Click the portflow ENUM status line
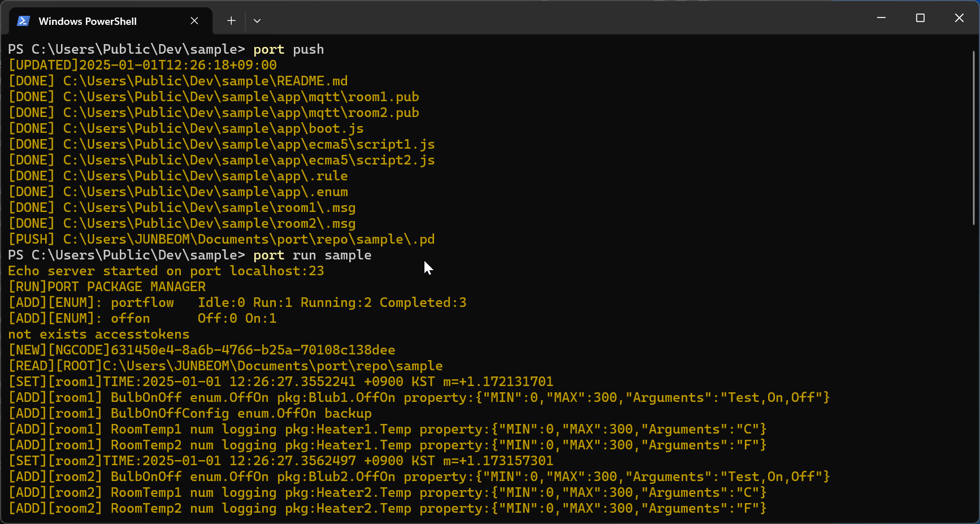Image resolution: width=980 pixels, height=524 pixels. pos(237,302)
